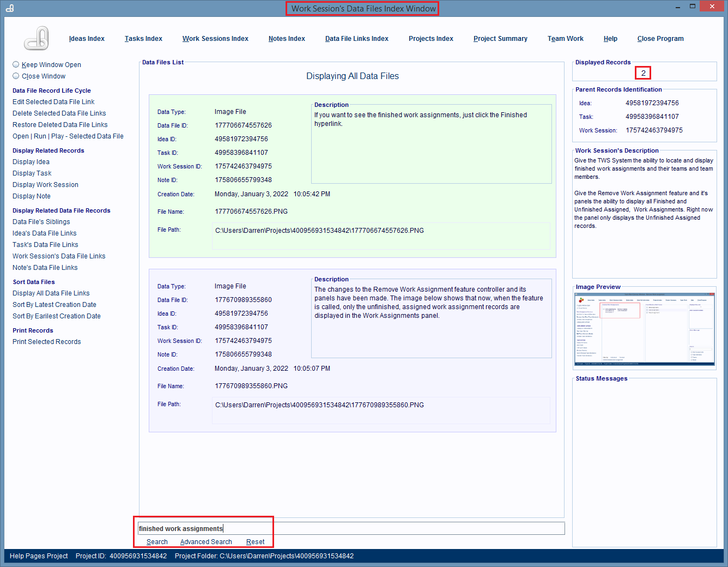The height and width of the screenshot is (567, 728).
Task: Open the Project Summary menu item
Action: tap(500, 39)
